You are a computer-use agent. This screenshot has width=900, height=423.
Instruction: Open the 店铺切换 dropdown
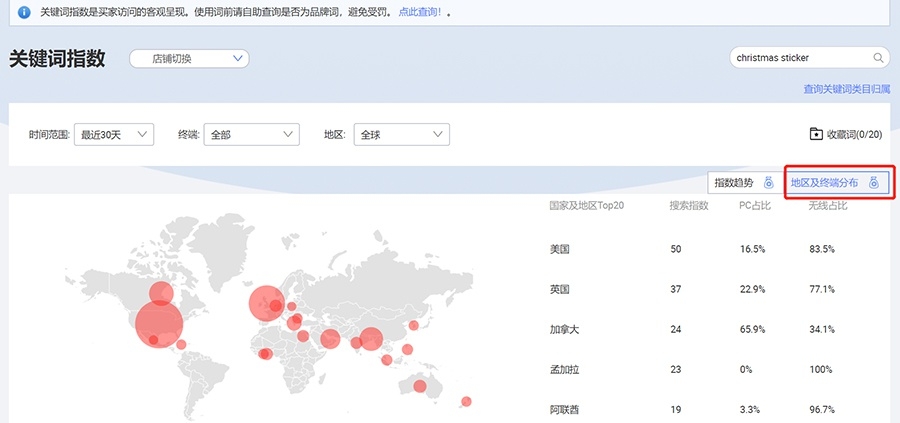[x=189, y=59]
